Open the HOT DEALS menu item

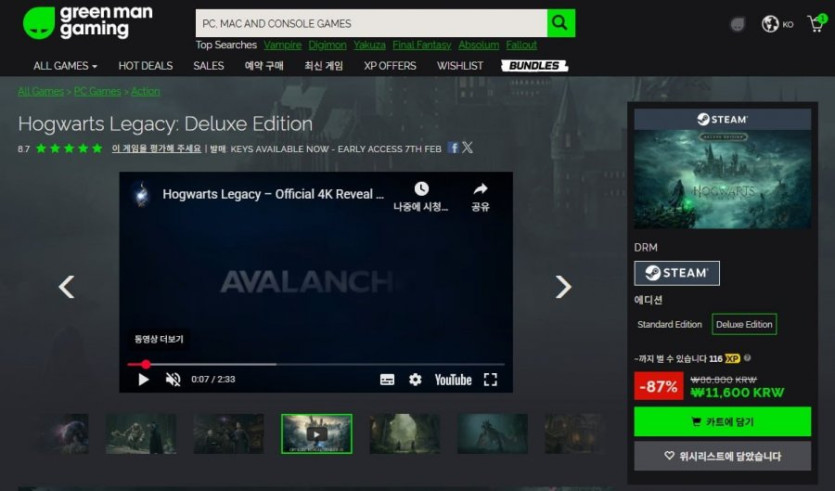click(x=145, y=66)
